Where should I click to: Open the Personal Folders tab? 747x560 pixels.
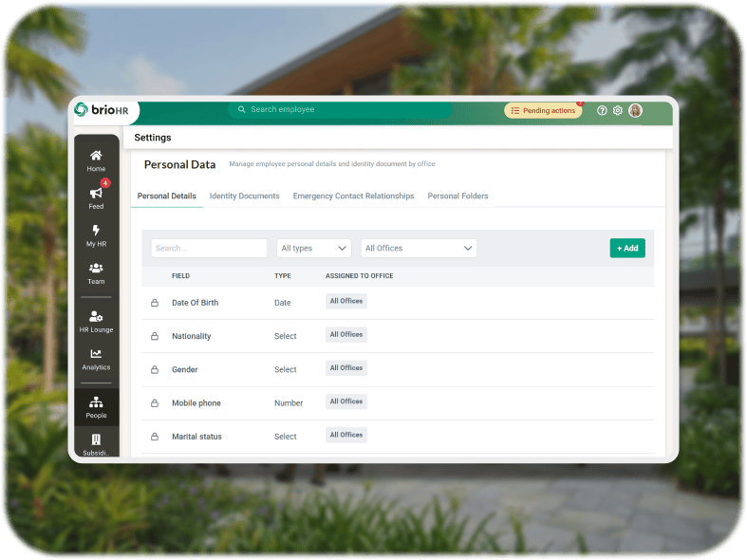[x=458, y=196]
